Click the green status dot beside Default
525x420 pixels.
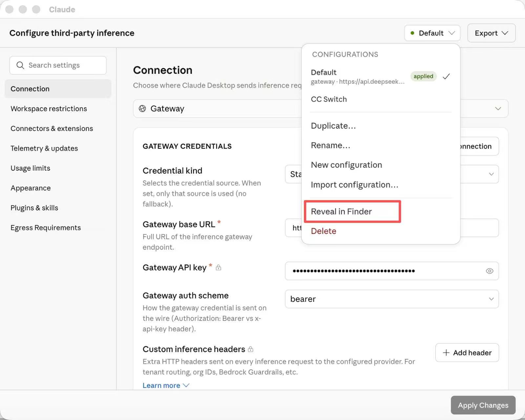412,33
